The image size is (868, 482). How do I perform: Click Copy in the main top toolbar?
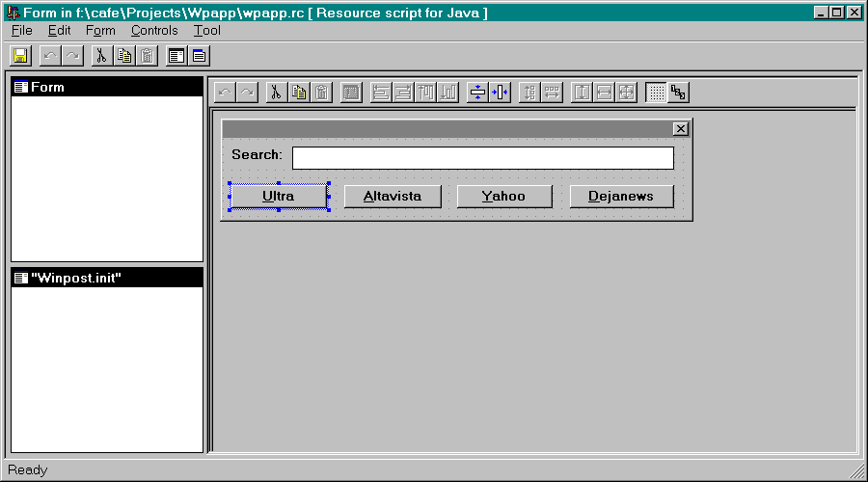click(124, 56)
